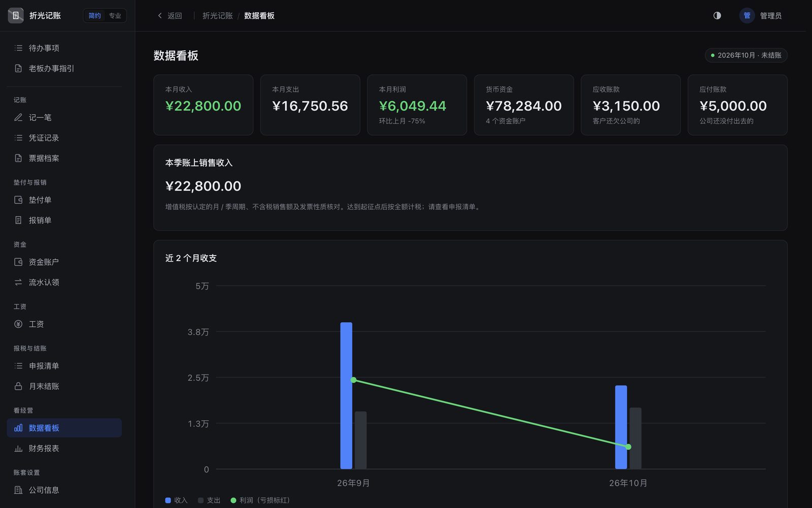
Task: Click the 货币资金 card
Action: coord(524,105)
